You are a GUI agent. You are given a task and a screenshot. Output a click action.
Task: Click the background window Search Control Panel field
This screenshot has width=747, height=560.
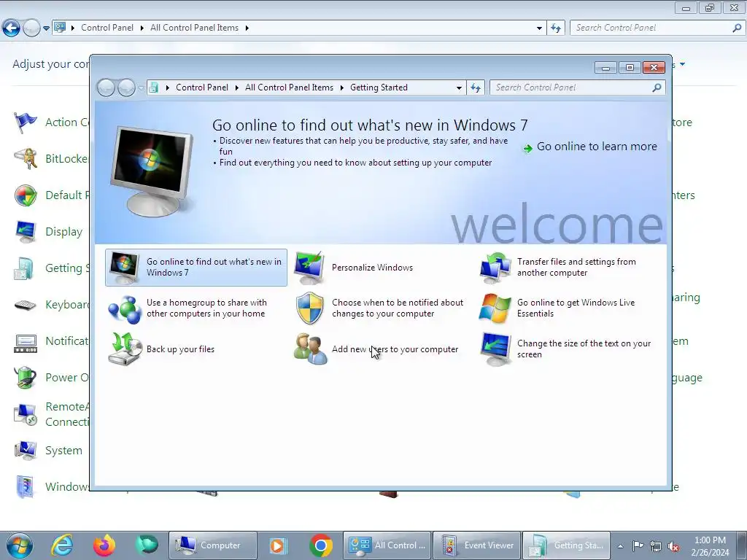click(x=651, y=28)
